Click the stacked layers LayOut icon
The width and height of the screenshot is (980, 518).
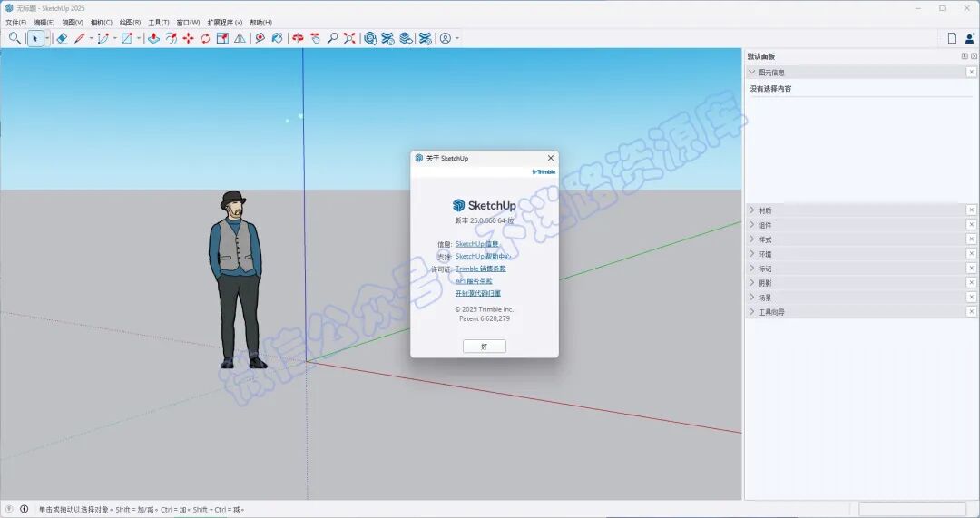(x=407, y=38)
